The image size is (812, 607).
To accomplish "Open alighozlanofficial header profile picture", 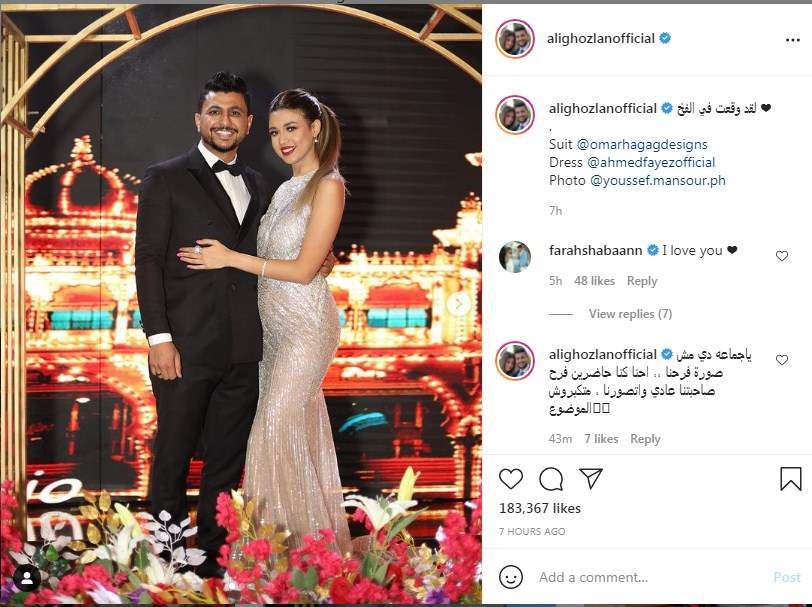I will pos(515,39).
